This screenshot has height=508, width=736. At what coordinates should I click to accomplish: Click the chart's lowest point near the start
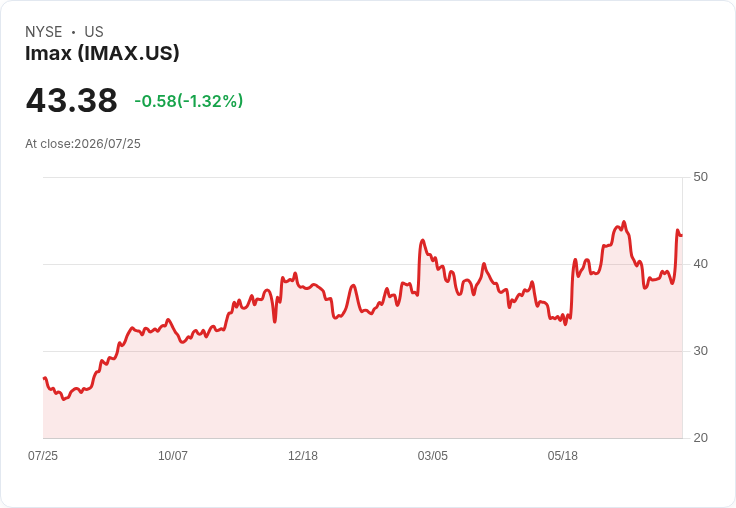(x=64, y=399)
